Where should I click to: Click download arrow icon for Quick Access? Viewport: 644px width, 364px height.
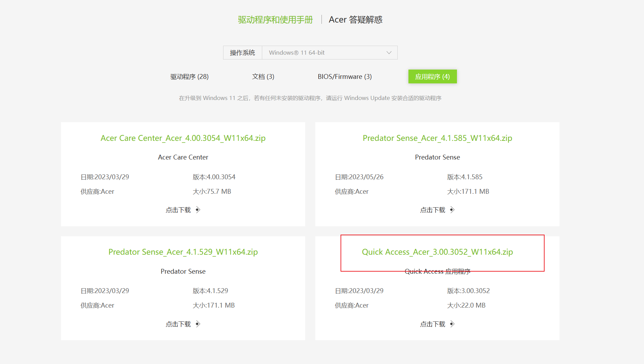(x=452, y=324)
